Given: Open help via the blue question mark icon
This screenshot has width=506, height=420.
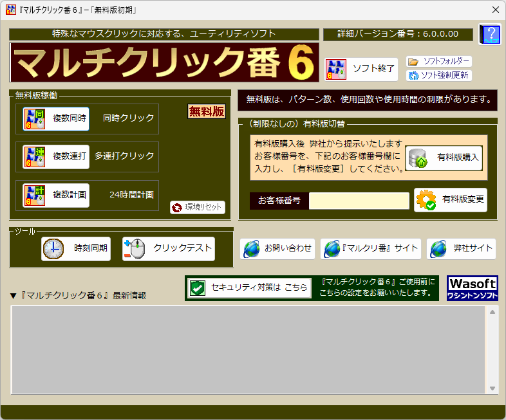Looking at the screenshot, I should tap(489, 34).
